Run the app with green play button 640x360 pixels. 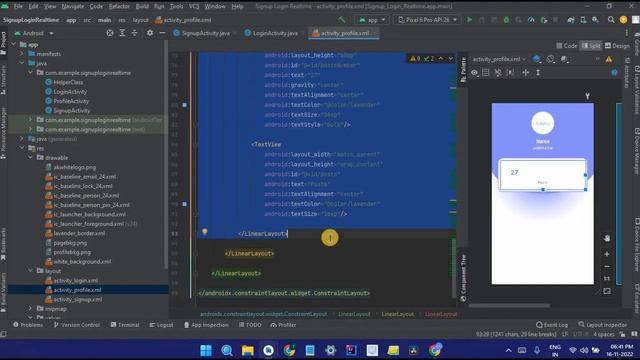[x=469, y=20]
